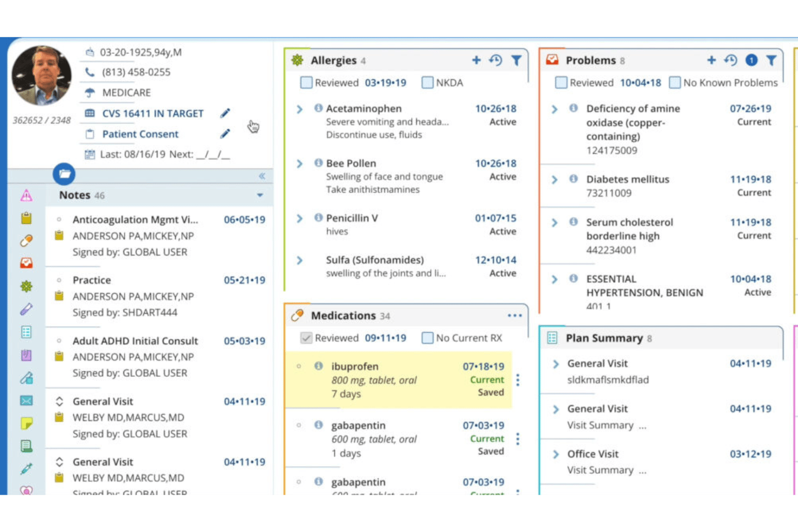Filter the Problems list
The width and height of the screenshot is (798, 532).
[x=772, y=60]
